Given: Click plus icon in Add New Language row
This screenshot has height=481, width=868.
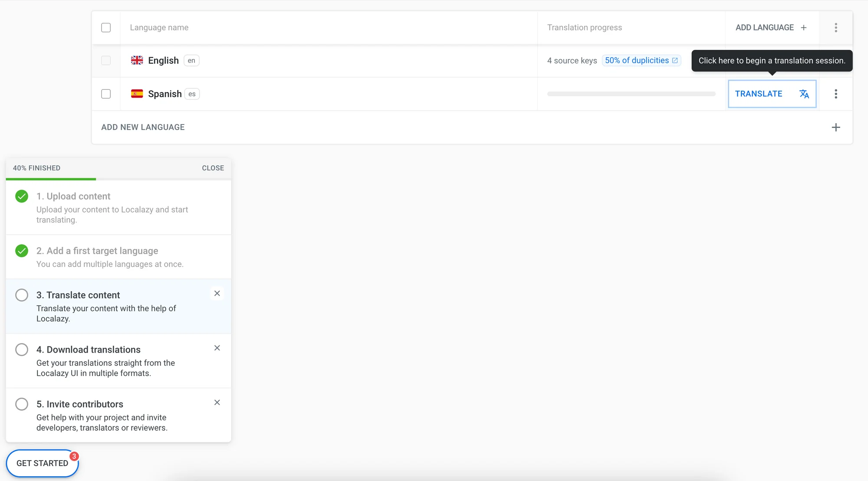Looking at the screenshot, I should (x=835, y=127).
